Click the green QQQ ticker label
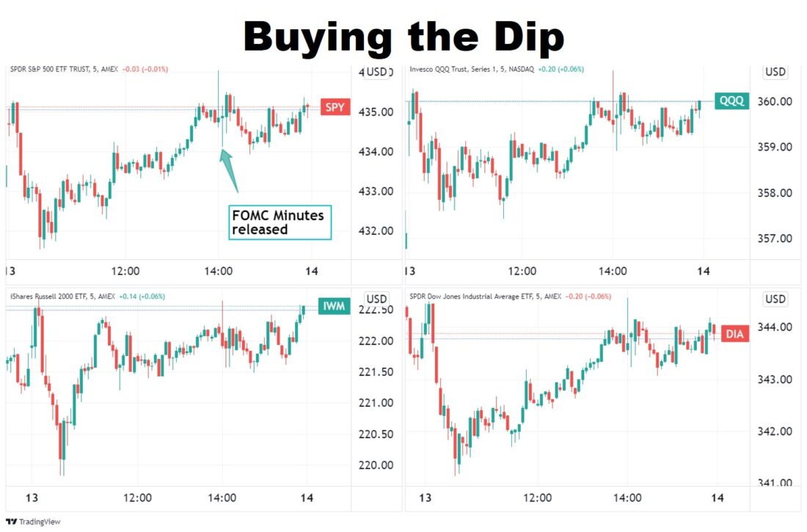 731,101
